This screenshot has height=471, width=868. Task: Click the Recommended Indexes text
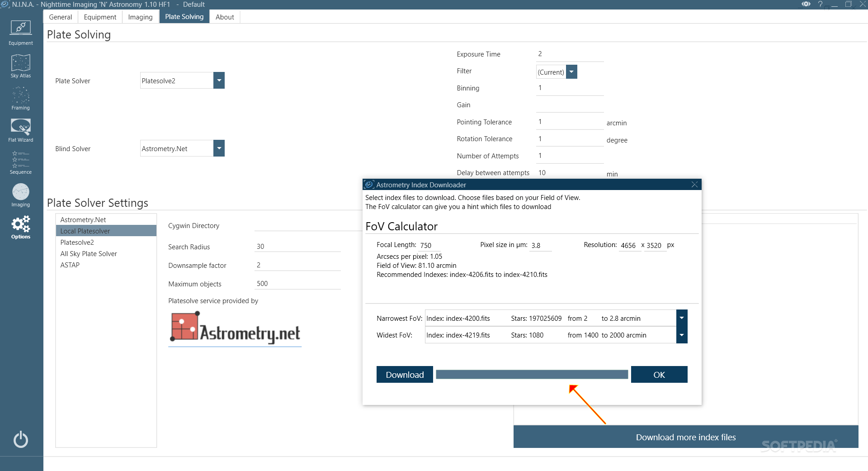[x=462, y=275]
